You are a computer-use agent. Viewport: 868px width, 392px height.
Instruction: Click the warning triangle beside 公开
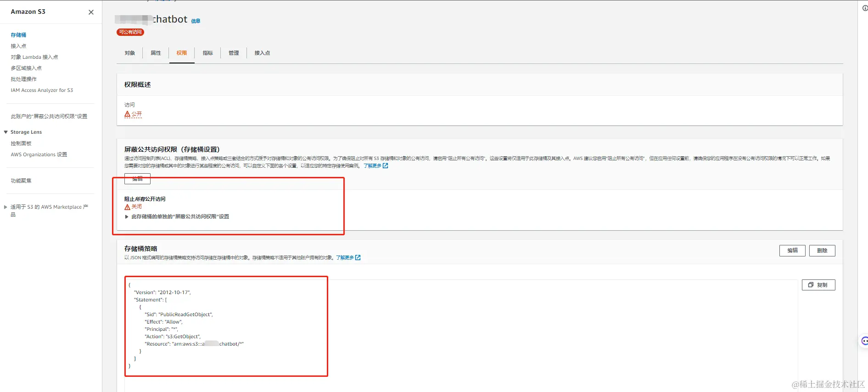point(127,114)
